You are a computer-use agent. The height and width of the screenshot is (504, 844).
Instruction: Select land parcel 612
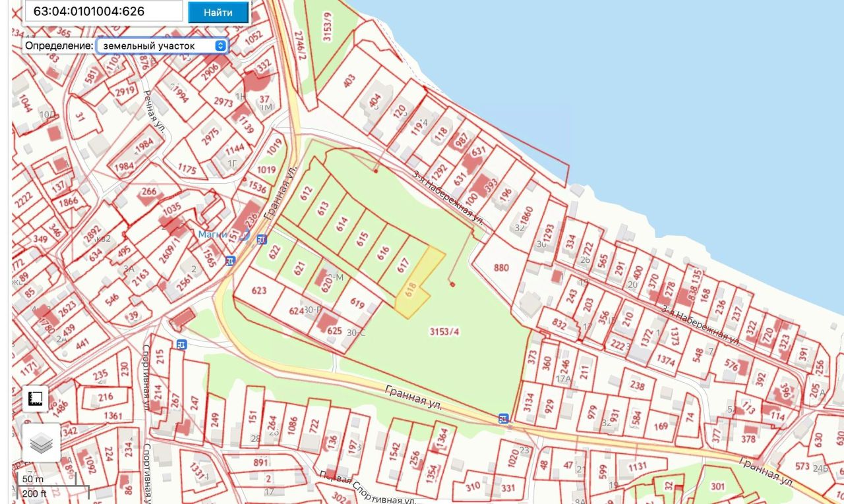pyautogui.click(x=306, y=193)
